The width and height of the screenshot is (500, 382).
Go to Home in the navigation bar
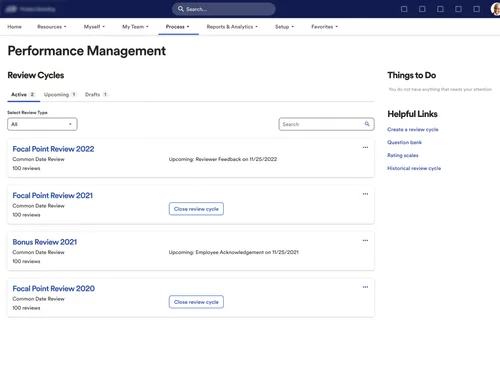[14, 27]
